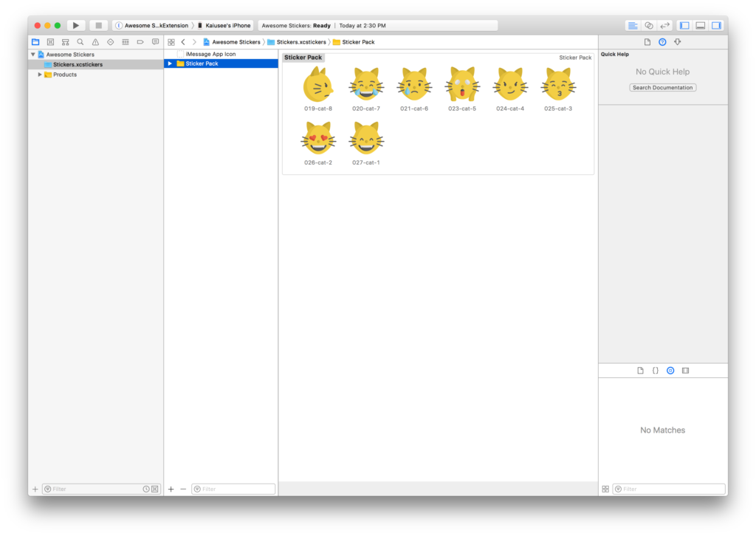Open the Find navigator tab
The image size is (756, 536).
tap(80, 42)
